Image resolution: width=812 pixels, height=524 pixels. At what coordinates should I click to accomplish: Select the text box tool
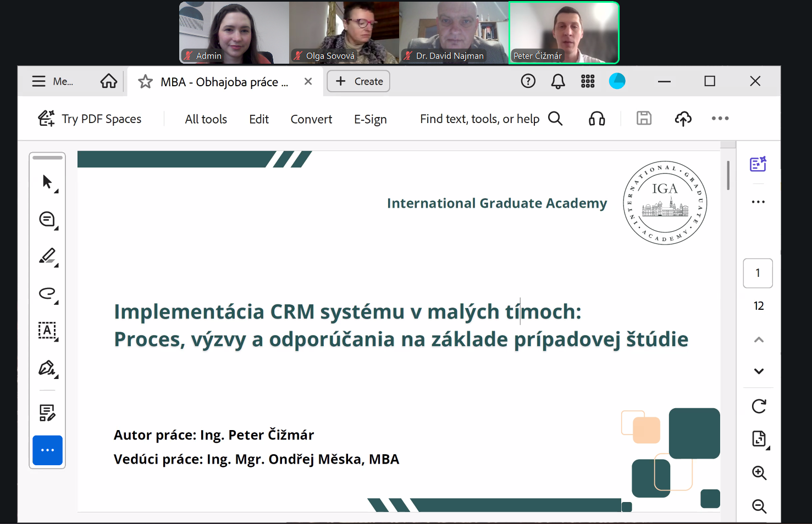pos(47,331)
